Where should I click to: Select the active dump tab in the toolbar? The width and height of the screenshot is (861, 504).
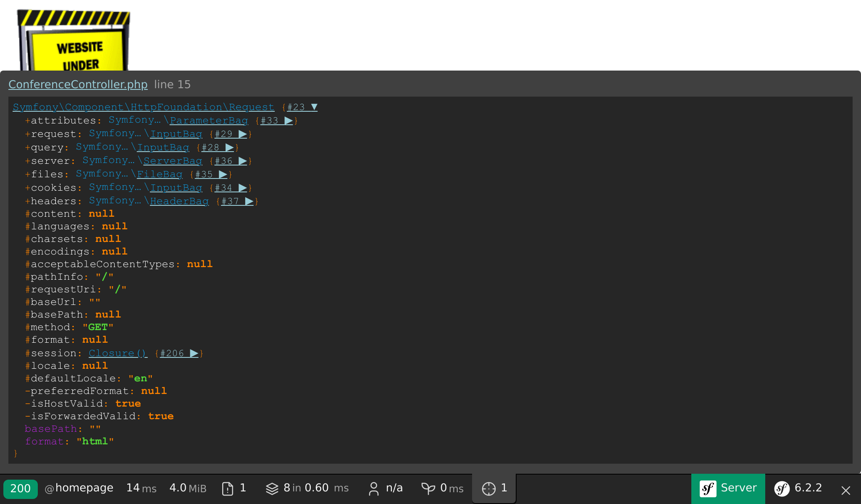[494, 488]
